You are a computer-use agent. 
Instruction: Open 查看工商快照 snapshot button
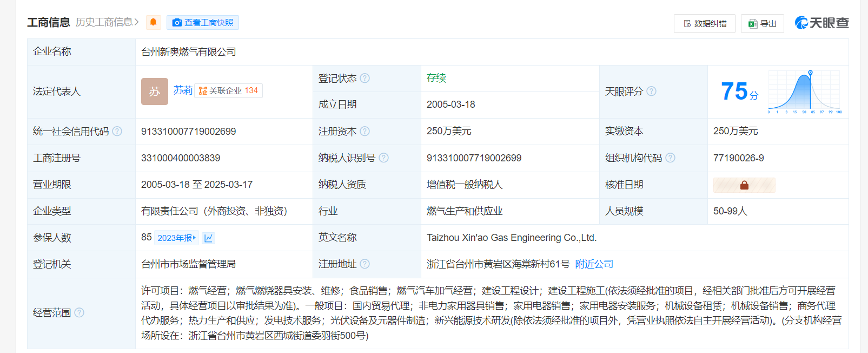pos(203,22)
